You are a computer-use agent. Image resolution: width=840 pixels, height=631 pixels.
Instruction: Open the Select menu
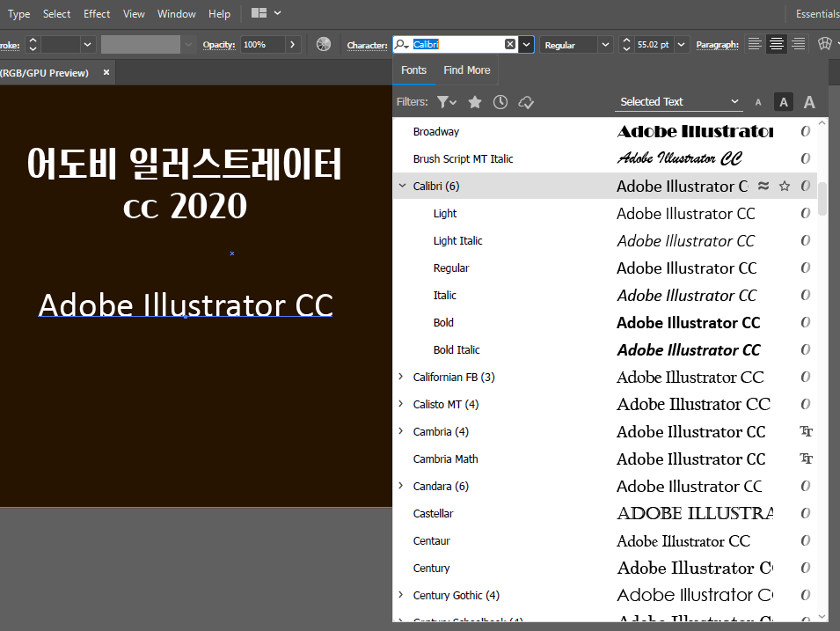coord(56,14)
